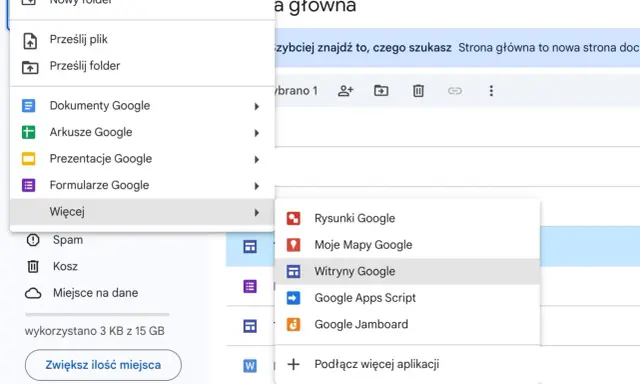Expand the Dokumenty Google submenu arrow
The image size is (640, 384).
[x=257, y=107]
